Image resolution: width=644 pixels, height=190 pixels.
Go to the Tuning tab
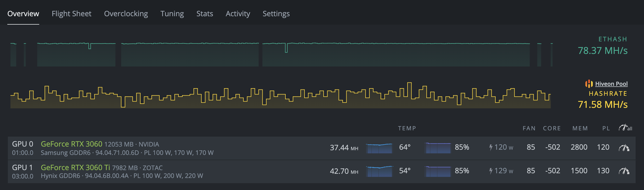point(172,14)
